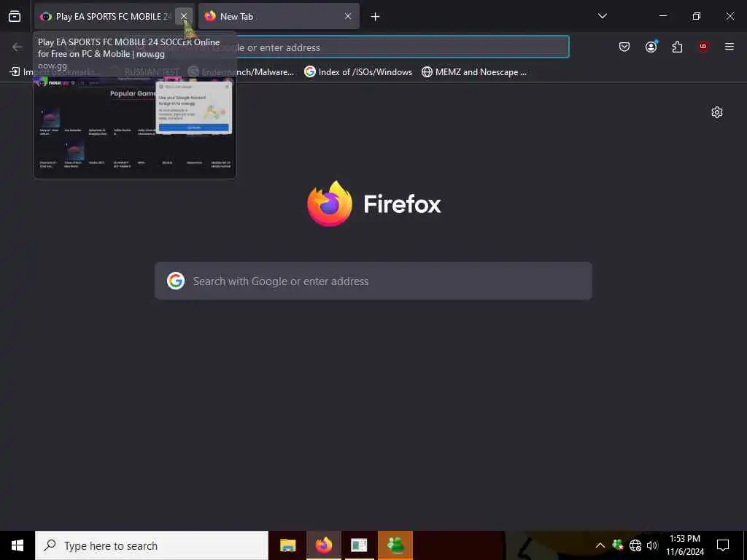
Task: Expand the List all tabs dropdown
Action: (x=602, y=16)
